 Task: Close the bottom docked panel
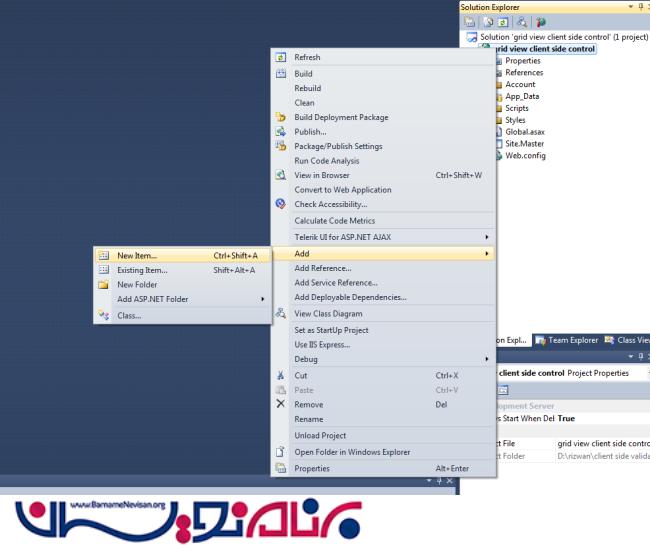450,481
